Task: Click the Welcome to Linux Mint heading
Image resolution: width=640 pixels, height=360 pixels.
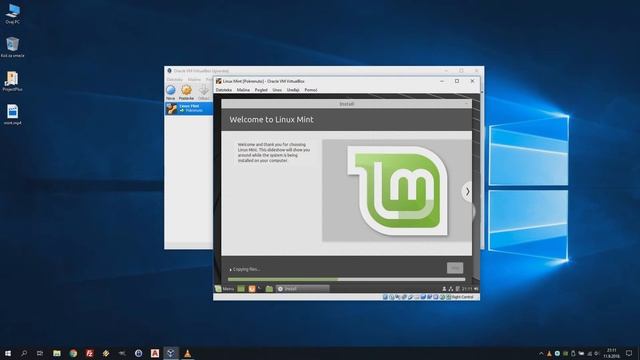Action: [271, 120]
